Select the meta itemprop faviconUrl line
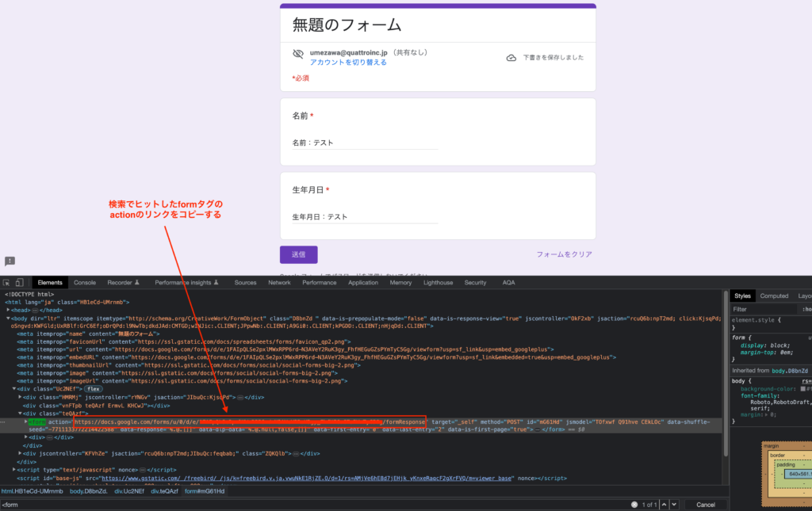Viewport: 812px width, 511px height. [183, 341]
